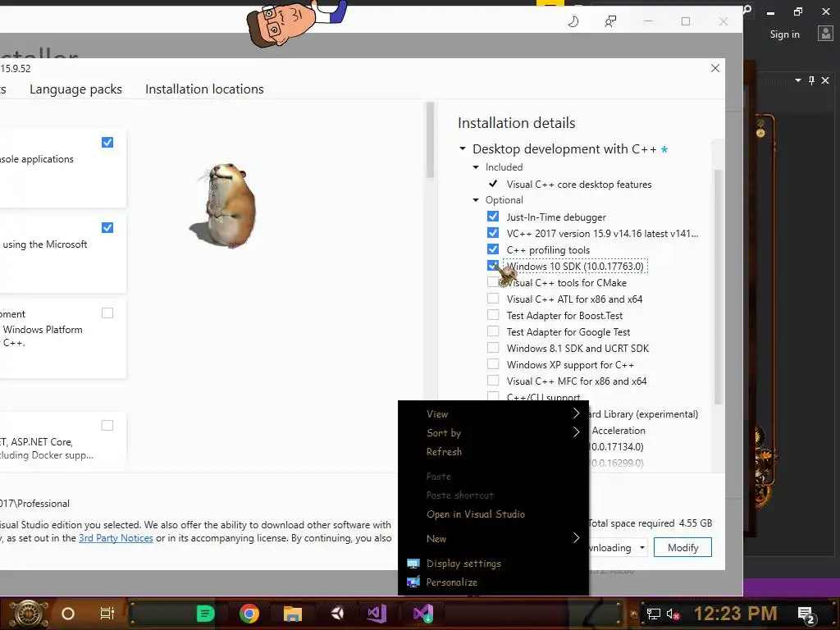The image size is (840, 630).
Task: Uncheck VC++ 2017 version 15.9 v14.16 toolset
Action: pyautogui.click(x=493, y=233)
